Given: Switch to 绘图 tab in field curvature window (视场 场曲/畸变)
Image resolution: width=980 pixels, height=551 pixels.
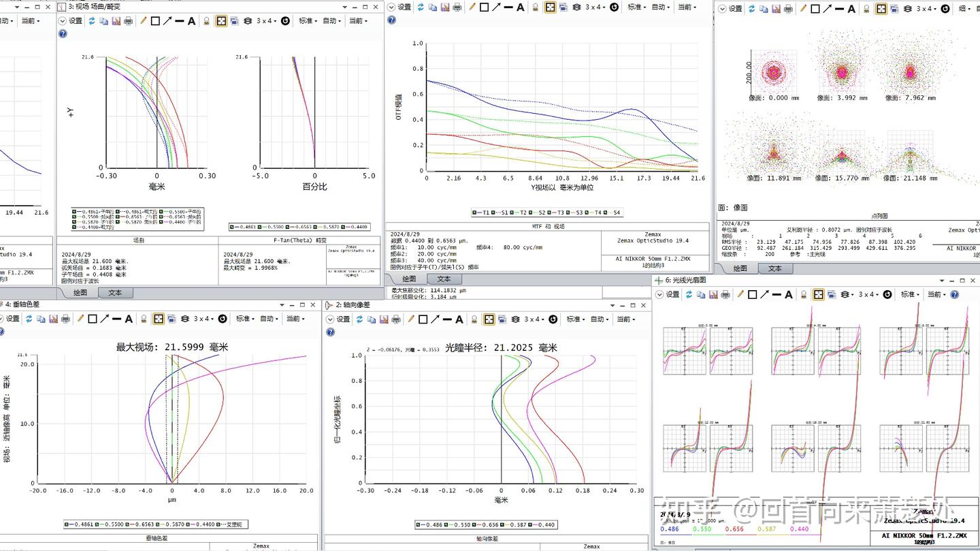Looking at the screenshot, I should point(80,292).
